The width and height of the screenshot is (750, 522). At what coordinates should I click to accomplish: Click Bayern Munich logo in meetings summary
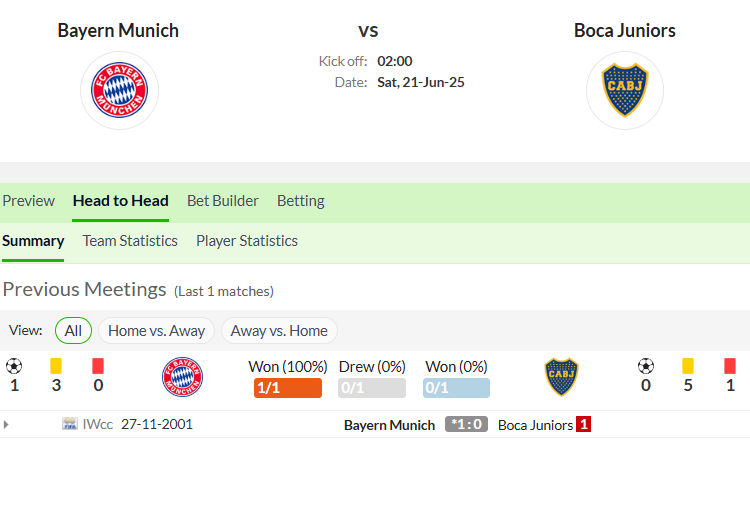(x=182, y=377)
